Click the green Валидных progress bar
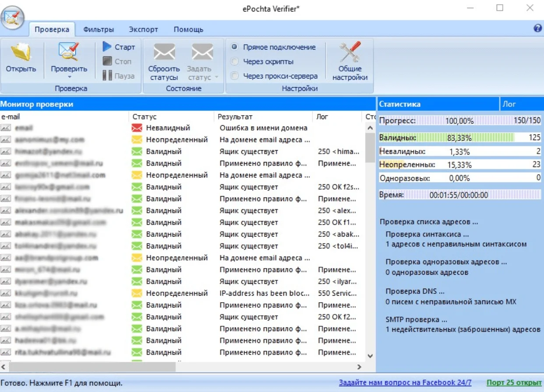 tap(447, 138)
